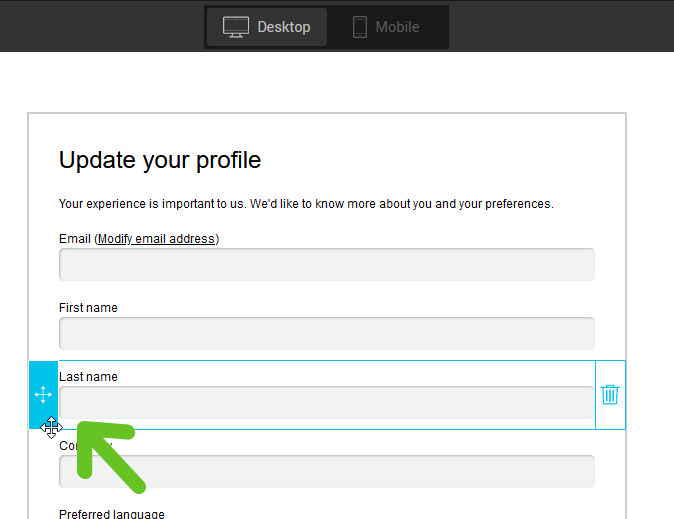Click the Email input field
Viewport: 674px width, 519px height.
(327, 264)
